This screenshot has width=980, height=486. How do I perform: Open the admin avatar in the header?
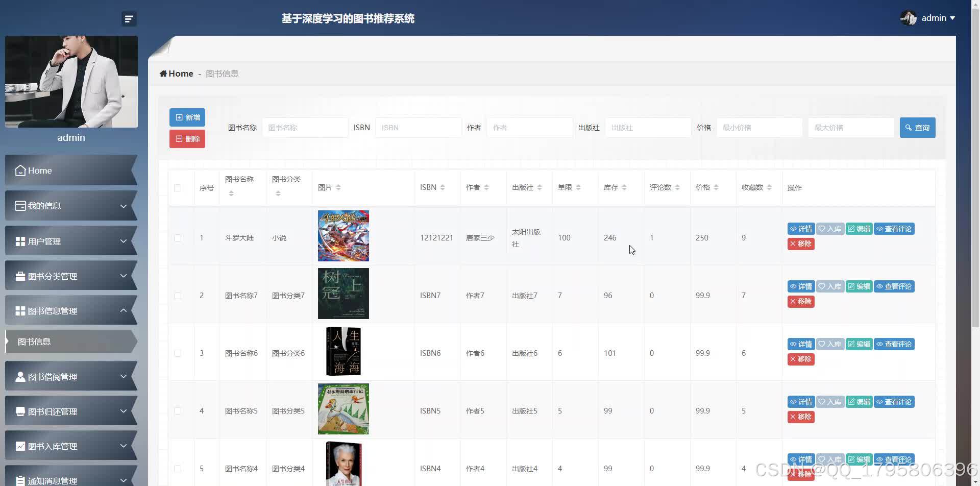(x=909, y=18)
